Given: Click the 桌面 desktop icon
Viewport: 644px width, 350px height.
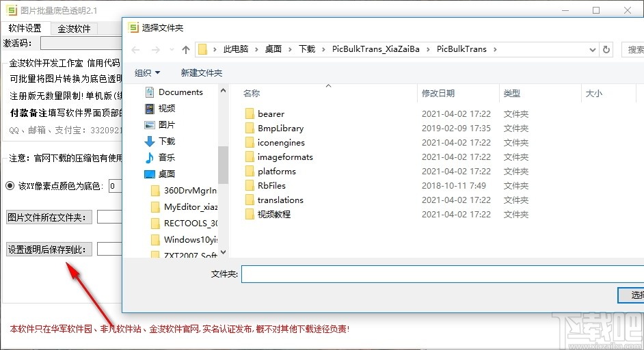Looking at the screenshot, I should click(x=150, y=174).
